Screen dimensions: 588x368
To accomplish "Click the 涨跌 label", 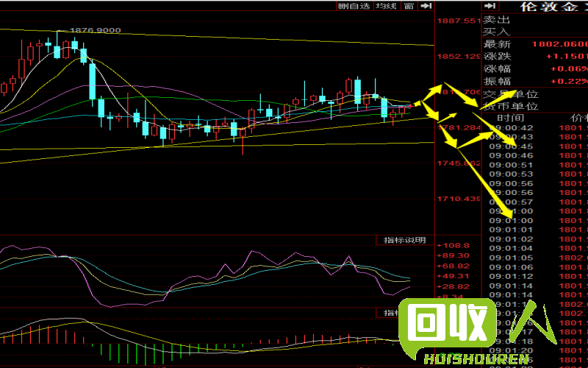I will coord(497,57).
